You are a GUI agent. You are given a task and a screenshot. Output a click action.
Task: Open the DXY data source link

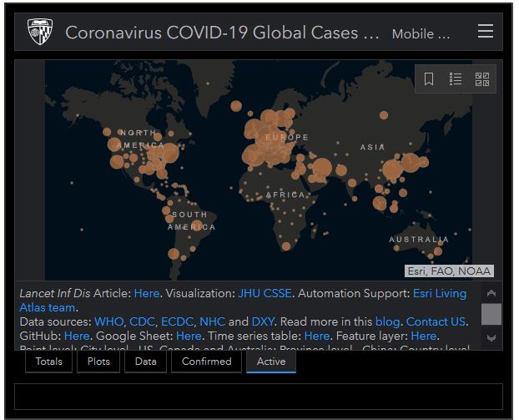tap(263, 321)
